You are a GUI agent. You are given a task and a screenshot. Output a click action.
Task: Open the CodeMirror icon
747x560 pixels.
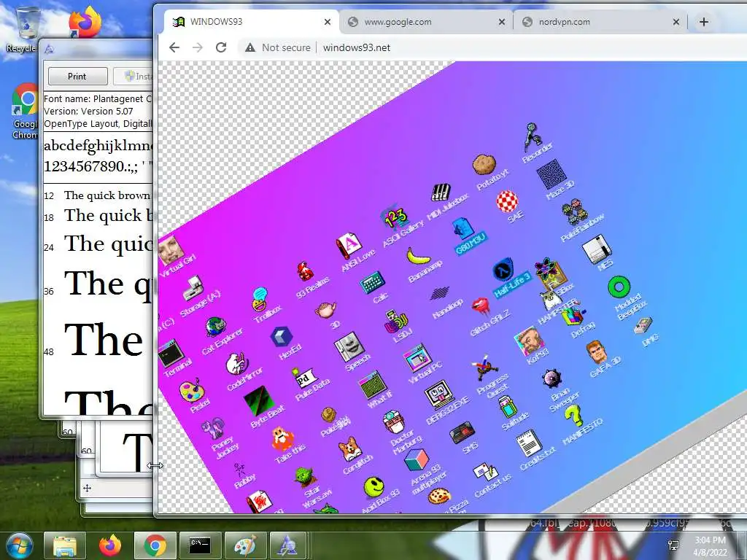(x=237, y=365)
